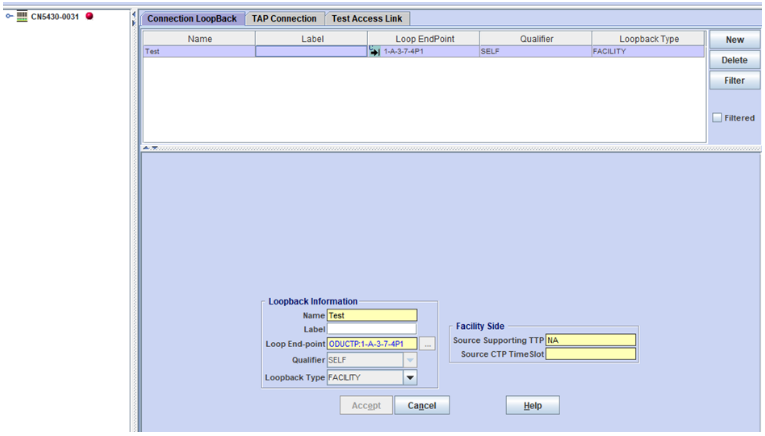Viewport: 765px width, 436px height.
Task: Open the Filter dialog button
Action: pyautogui.click(x=734, y=81)
